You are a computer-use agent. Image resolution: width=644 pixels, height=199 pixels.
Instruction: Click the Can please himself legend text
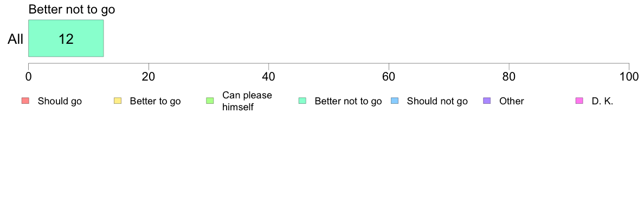247,101
